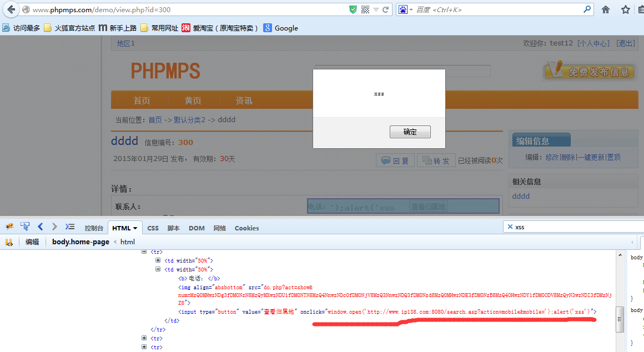Click the PHPMPS logo

pos(165,71)
